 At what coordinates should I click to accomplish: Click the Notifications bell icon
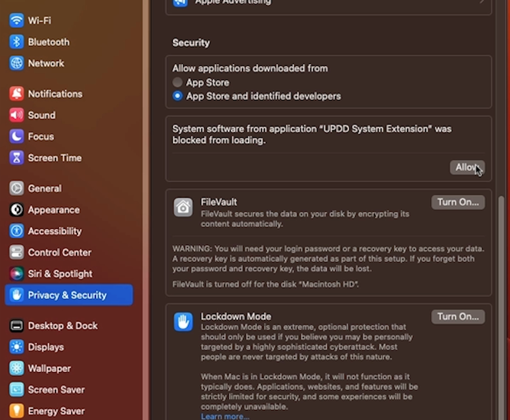point(17,94)
